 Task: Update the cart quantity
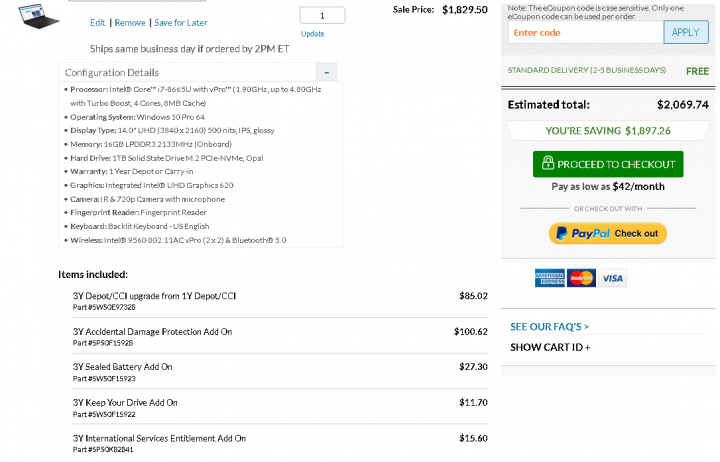313,34
